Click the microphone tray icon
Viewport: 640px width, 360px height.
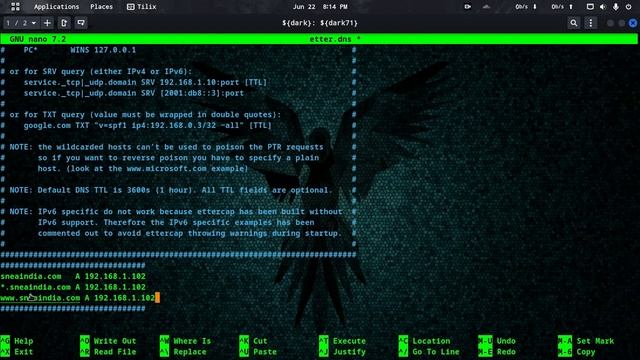point(616,7)
